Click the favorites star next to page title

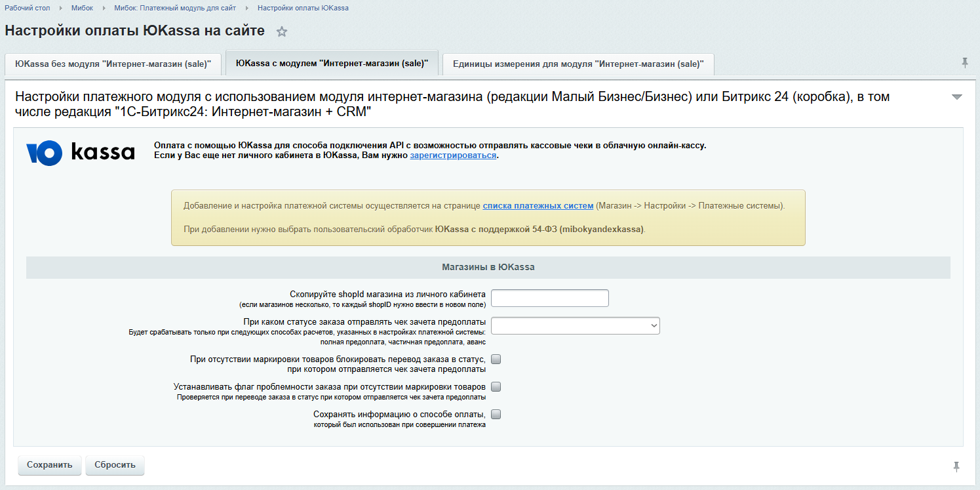pyautogui.click(x=282, y=31)
